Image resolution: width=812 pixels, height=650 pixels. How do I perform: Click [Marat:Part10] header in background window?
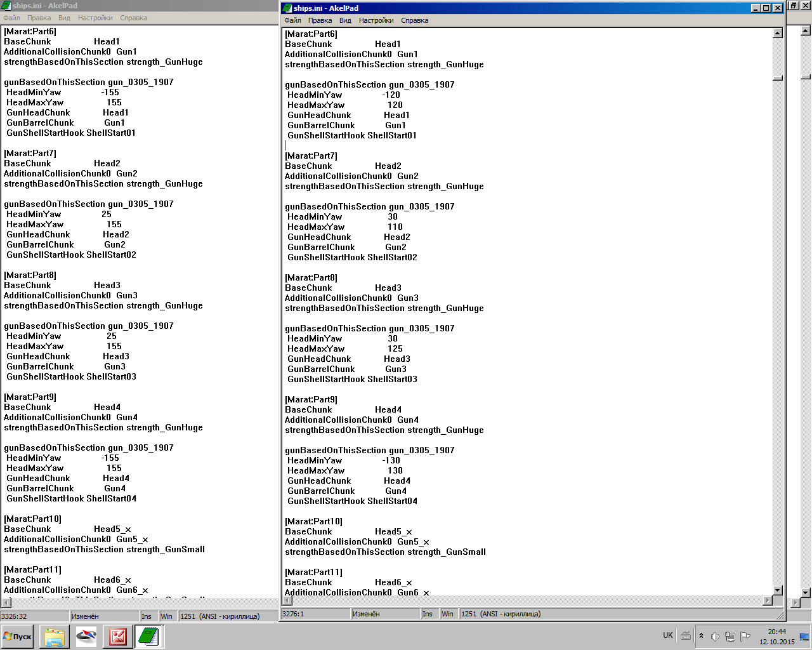pos(32,519)
